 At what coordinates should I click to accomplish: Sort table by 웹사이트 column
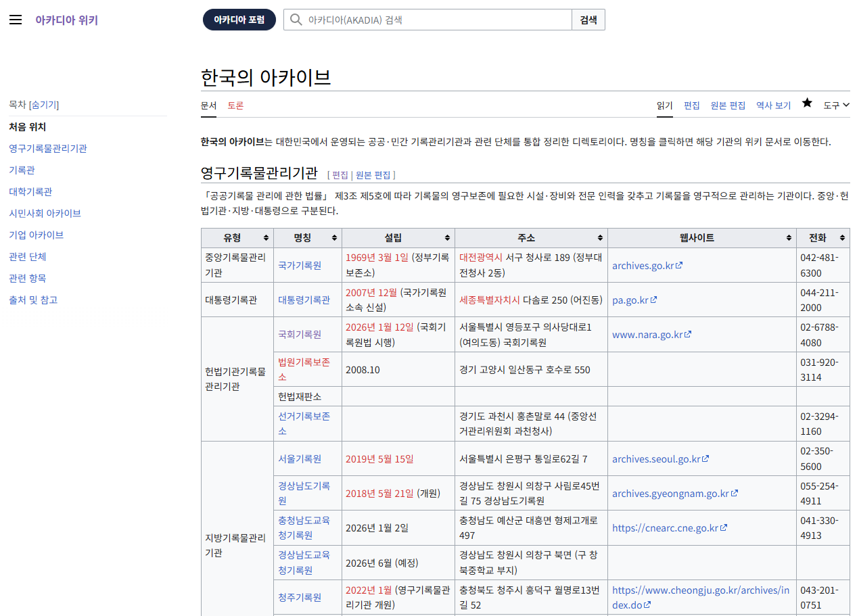point(702,238)
